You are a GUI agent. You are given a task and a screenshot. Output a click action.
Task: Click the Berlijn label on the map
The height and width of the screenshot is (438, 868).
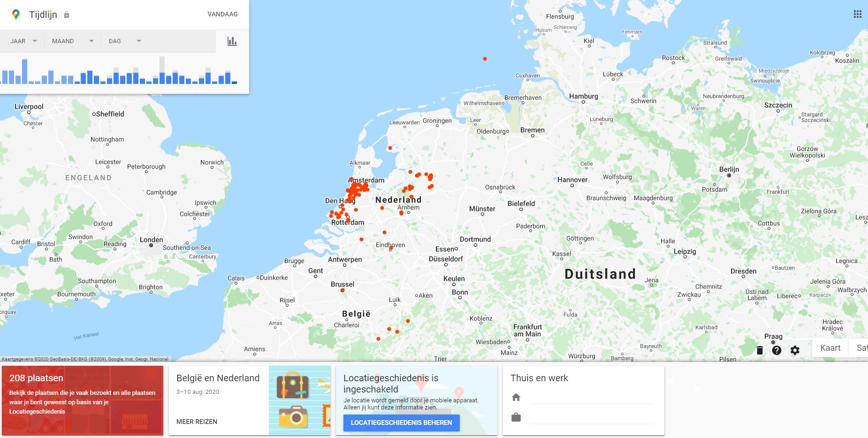coord(729,169)
